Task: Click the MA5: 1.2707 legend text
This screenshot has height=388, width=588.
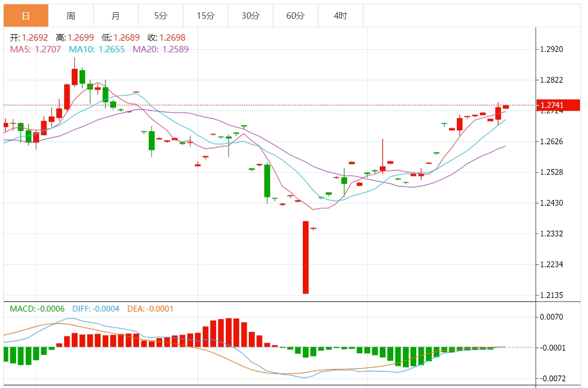Action: (35, 50)
